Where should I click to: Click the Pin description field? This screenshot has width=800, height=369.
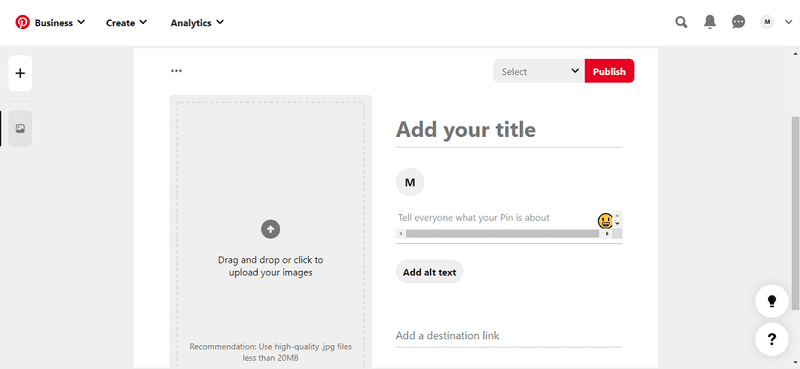point(496,218)
